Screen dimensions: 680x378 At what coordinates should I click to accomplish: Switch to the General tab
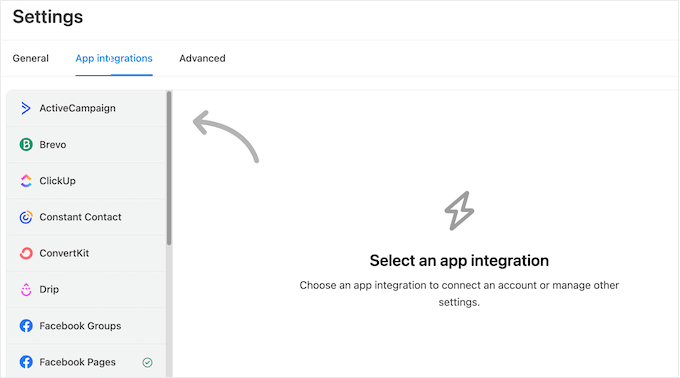[30, 58]
